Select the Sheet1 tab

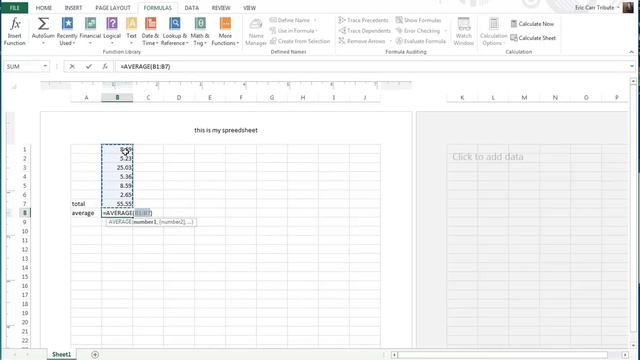(61, 354)
